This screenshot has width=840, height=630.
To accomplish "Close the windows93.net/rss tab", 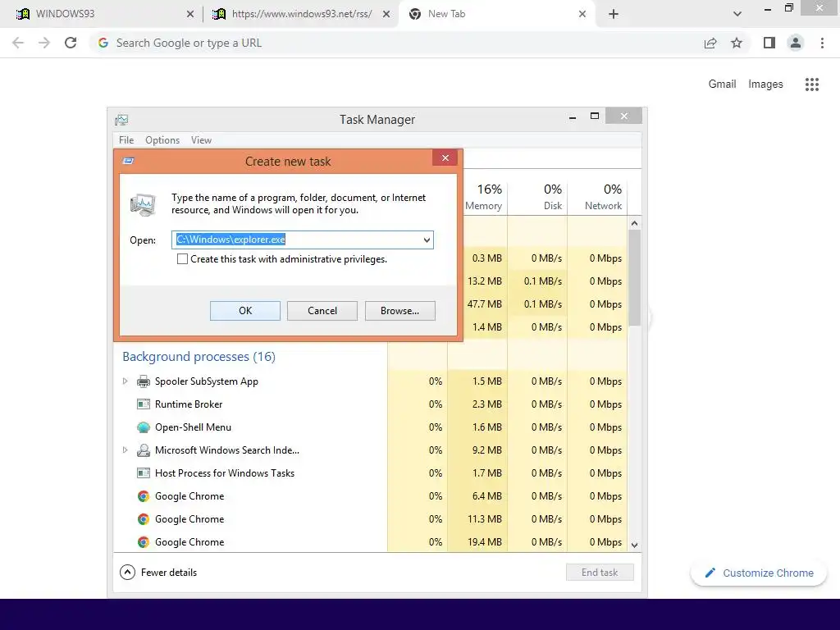I will pos(386,14).
